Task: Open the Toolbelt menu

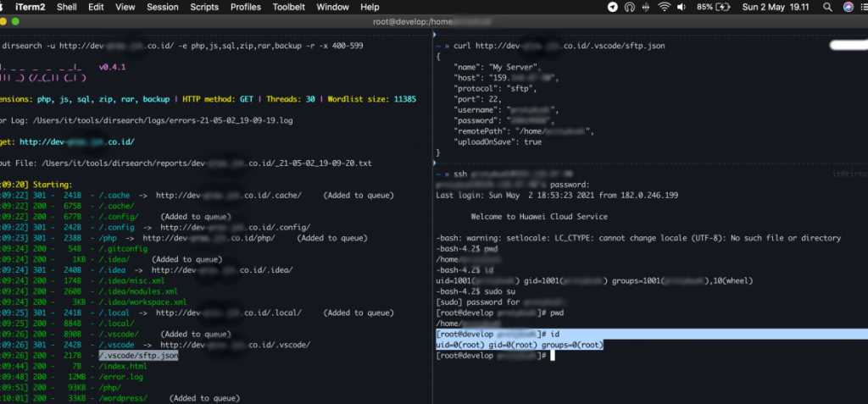Action: pos(289,7)
